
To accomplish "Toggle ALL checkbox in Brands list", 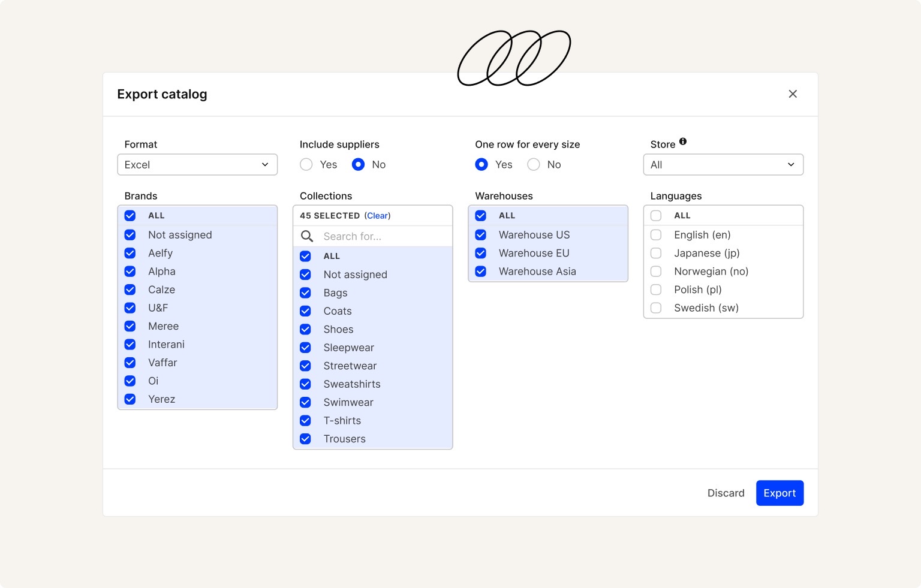I will (130, 216).
